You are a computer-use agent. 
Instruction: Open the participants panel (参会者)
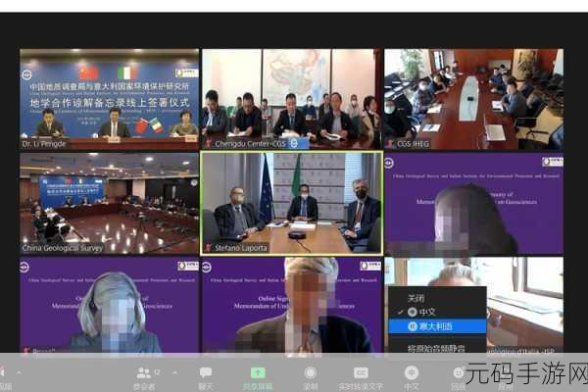click(145, 377)
